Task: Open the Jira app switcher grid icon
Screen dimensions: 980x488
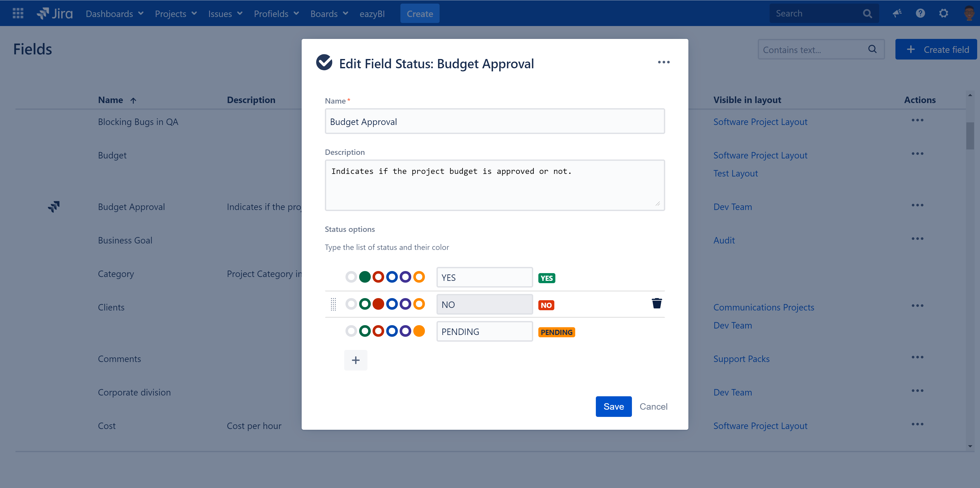Action: (18, 13)
